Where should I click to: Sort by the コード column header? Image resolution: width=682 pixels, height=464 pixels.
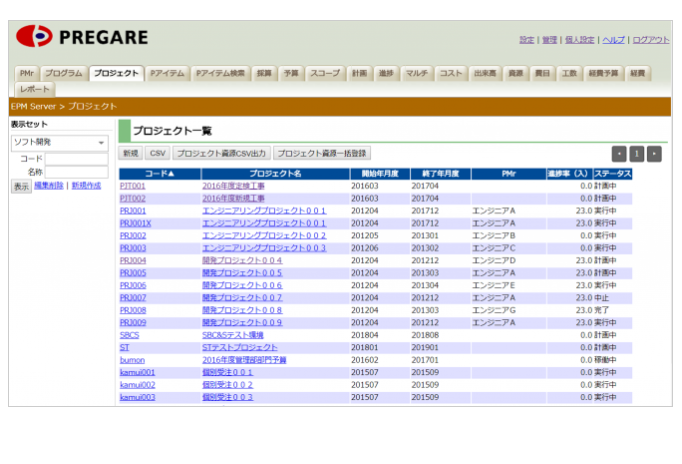click(x=159, y=174)
